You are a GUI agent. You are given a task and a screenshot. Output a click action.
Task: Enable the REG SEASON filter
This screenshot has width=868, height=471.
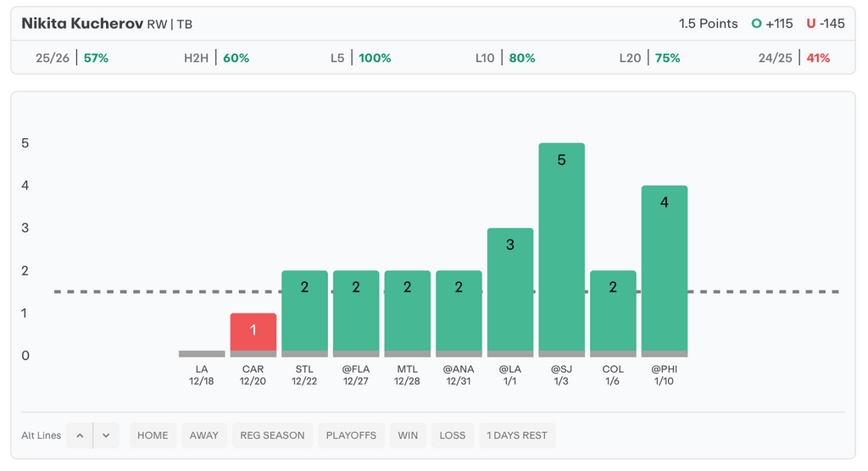272,435
